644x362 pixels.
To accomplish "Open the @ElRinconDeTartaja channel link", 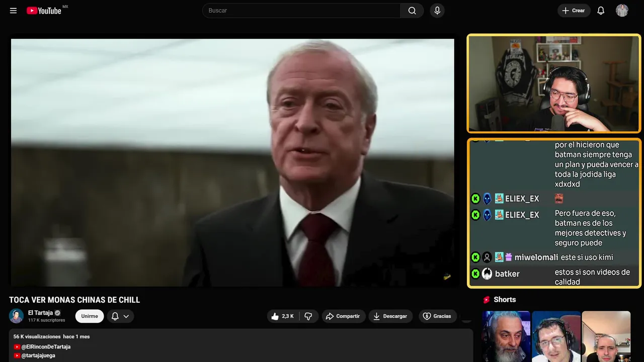I will click(46, 347).
